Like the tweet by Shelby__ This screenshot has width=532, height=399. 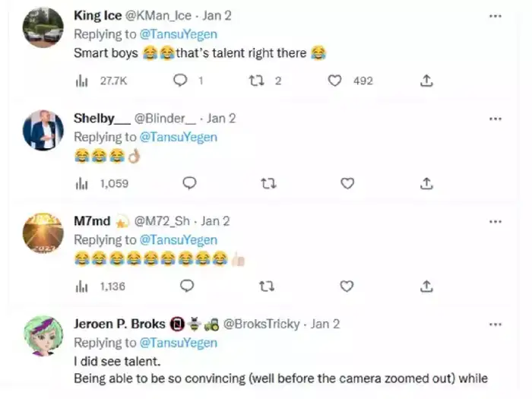point(347,183)
